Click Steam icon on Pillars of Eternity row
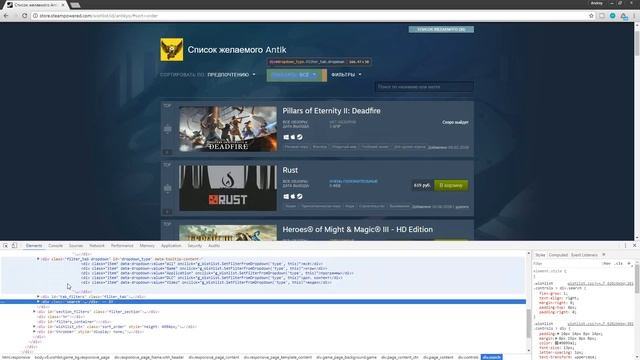This screenshot has width=640, height=360. point(300,137)
